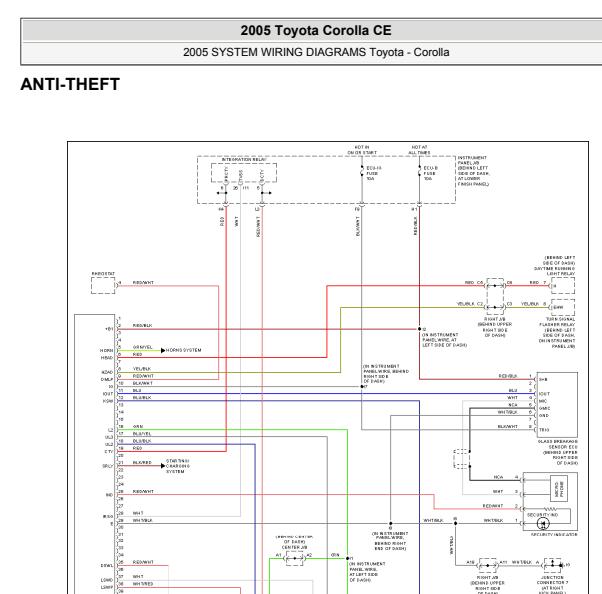Select the INSTRUMENT PANEL J/B location note
Viewport: 602px width, 594px height.
tap(473, 171)
